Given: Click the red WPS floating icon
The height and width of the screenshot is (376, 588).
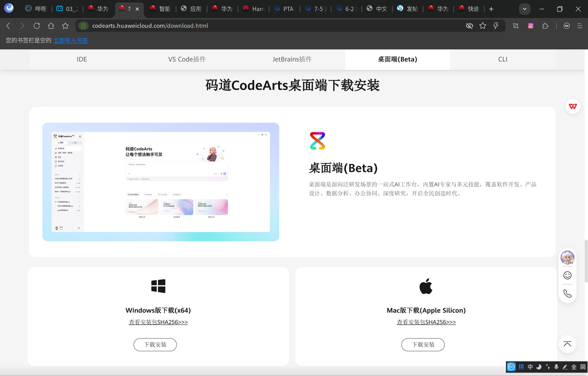Looking at the screenshot, I should click(573, 106).
